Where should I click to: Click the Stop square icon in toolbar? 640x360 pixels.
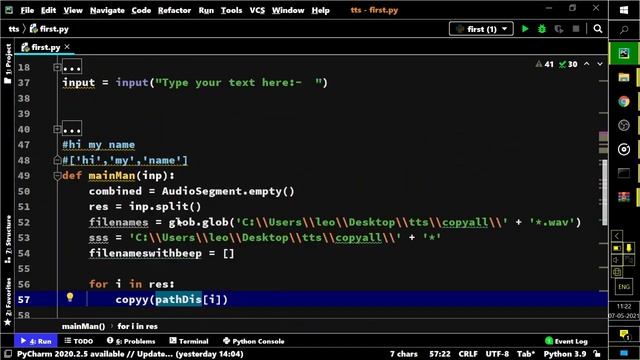(x=576, y=29)
